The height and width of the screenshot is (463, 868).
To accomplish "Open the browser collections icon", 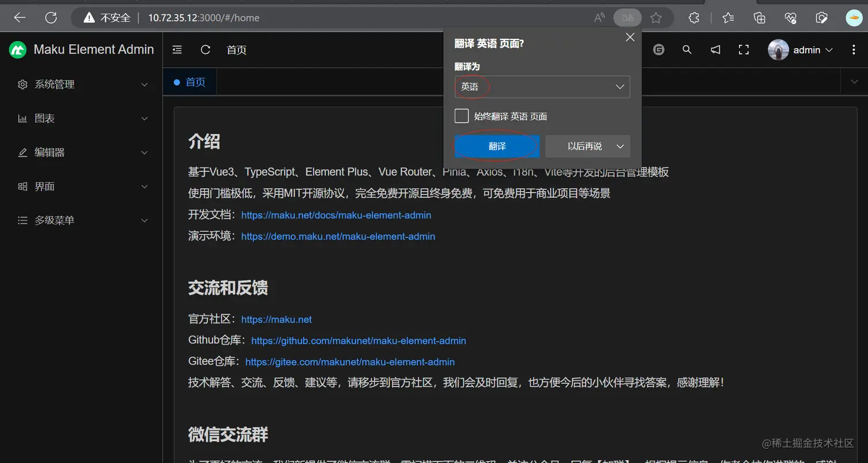I will (x=759, y=18).
